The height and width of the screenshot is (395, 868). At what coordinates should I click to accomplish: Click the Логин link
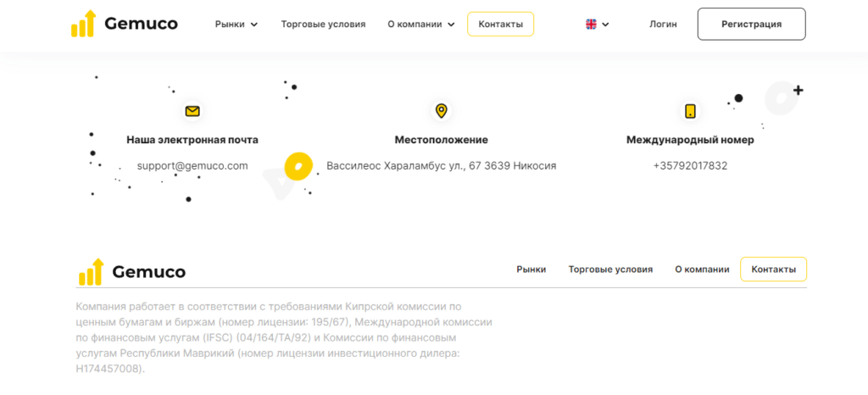pyautogui.click(x=663, y=25)
